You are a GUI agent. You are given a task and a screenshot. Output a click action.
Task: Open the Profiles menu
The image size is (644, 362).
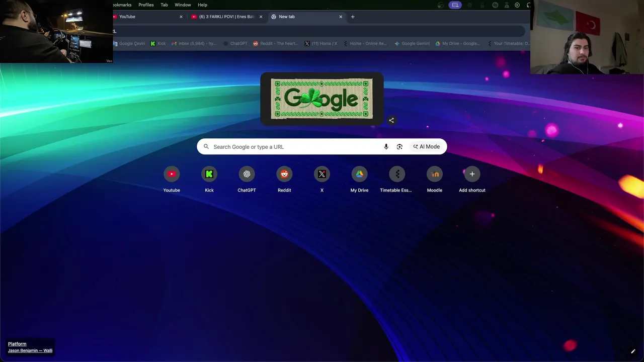pos(146,5)
